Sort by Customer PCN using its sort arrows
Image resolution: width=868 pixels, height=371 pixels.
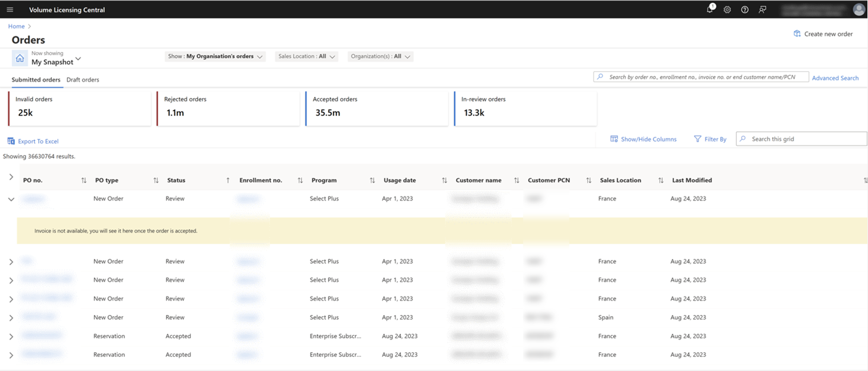pyautogui.click(x=589, y=180)
